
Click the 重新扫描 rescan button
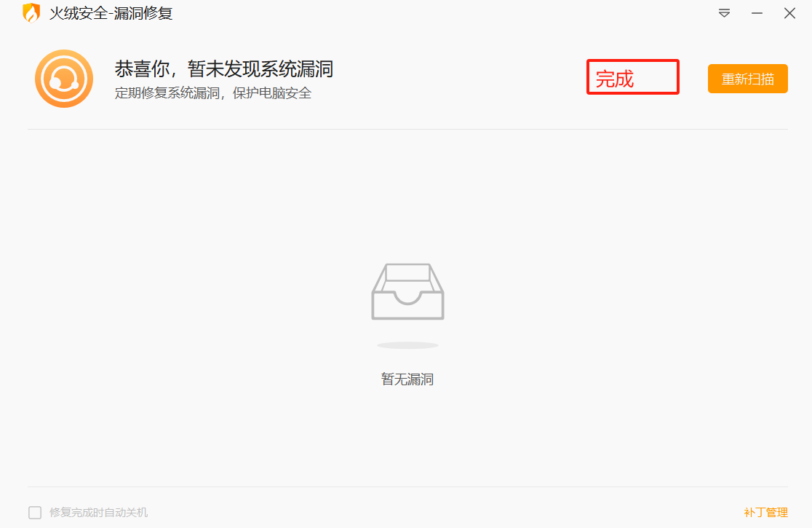pyautogui.click(x=748, y=79)
